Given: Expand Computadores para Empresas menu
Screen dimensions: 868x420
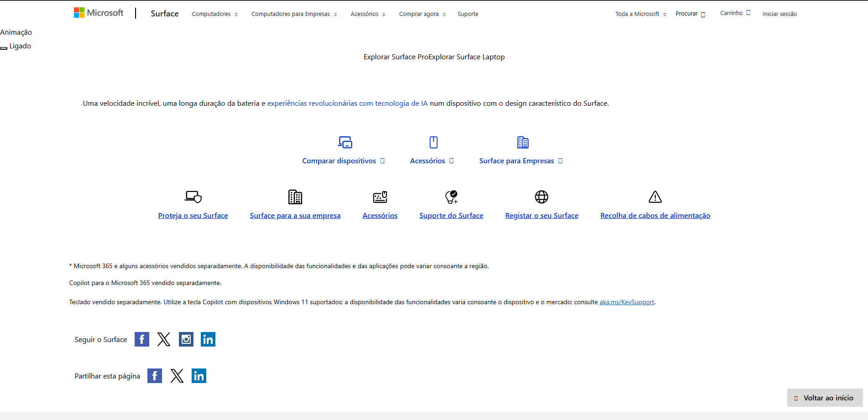Looking at the screenshot, I should tap(294, 14).
